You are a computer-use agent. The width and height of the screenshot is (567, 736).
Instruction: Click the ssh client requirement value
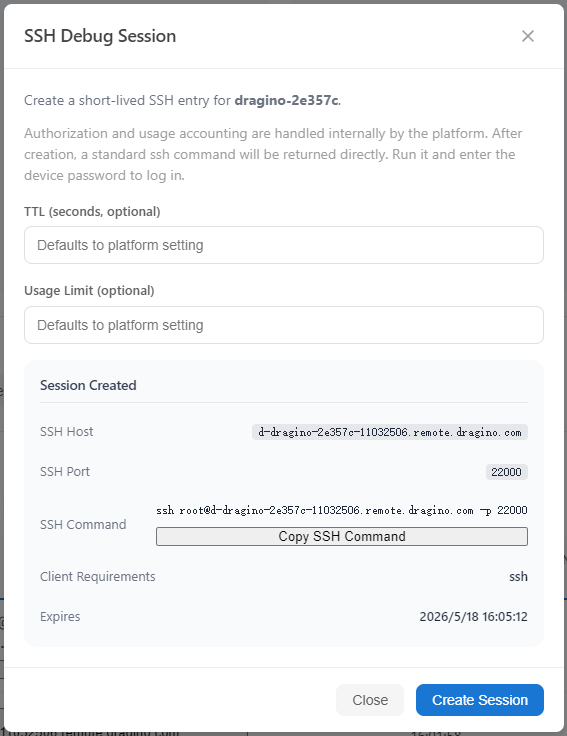click(x=518, y=576)
